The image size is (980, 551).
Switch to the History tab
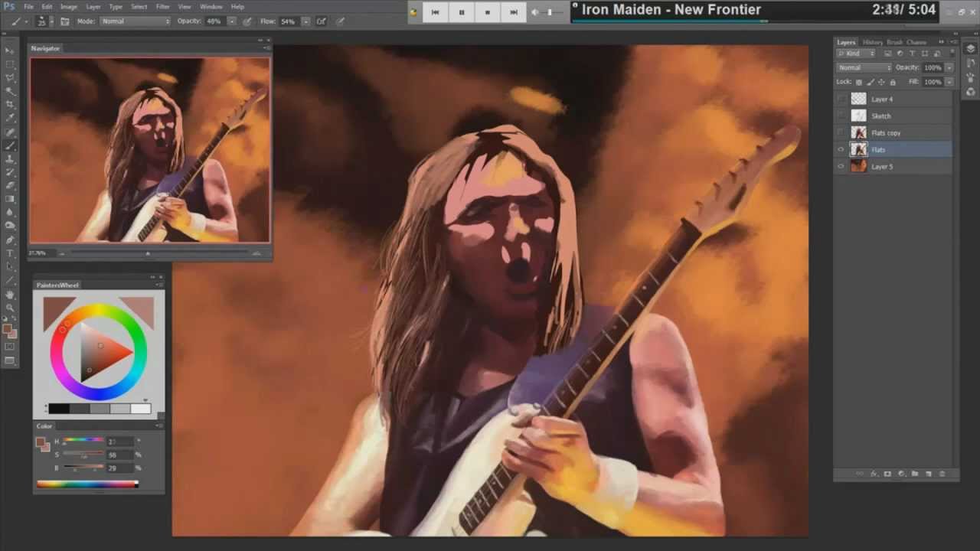click(x=872, y=42)
